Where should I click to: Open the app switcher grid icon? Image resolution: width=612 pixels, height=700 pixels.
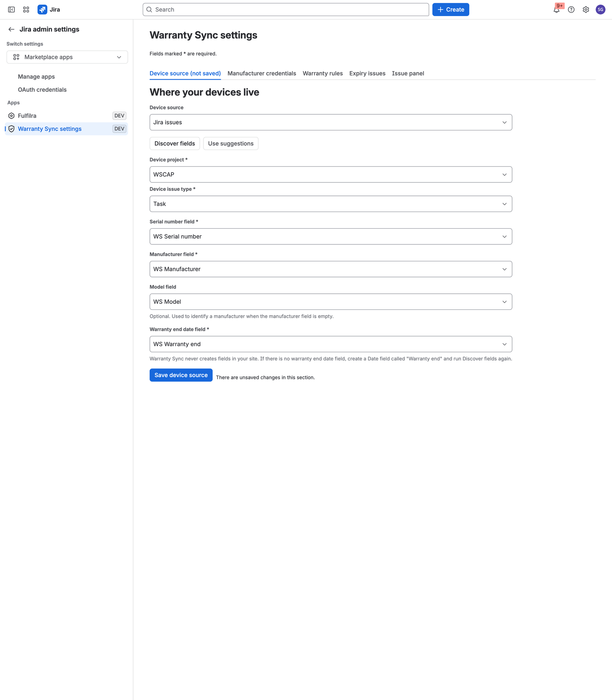26,10
